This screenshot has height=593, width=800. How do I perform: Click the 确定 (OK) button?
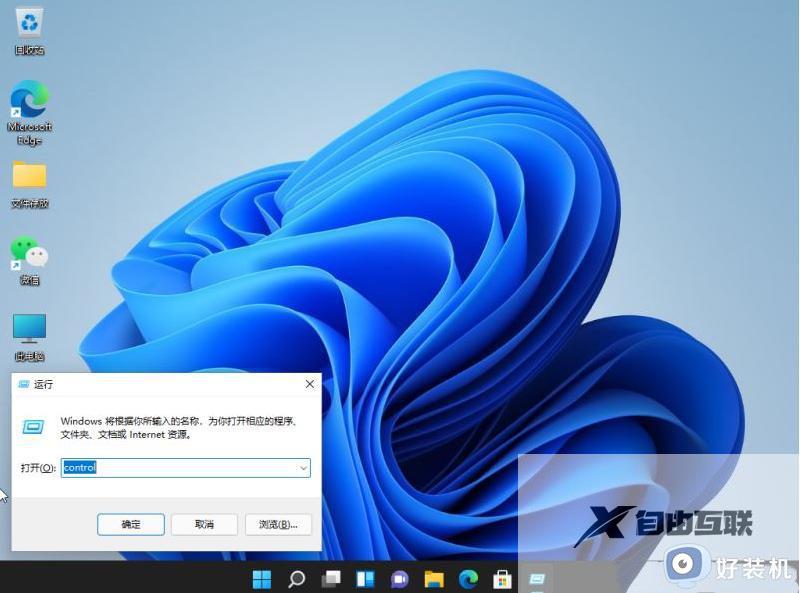pos(130,524)
